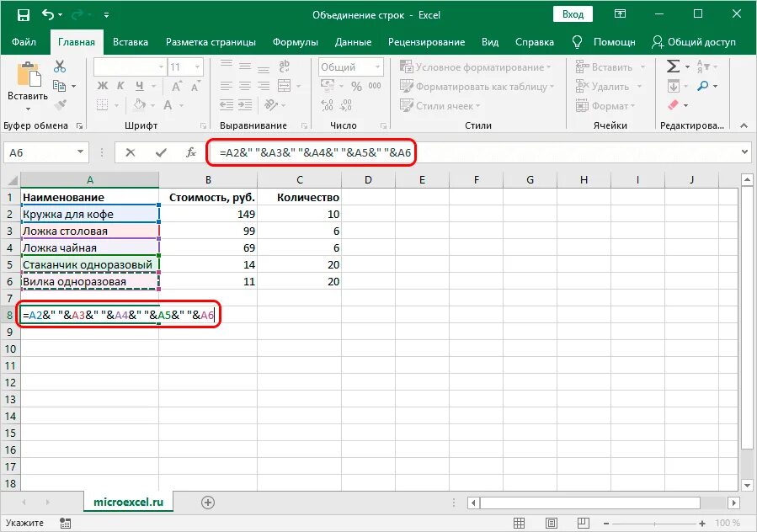This screenshot has width=757, height=532.
Task: Open the Общий number format dropdown
Action: pyautogui.click(x=377, y=67)
